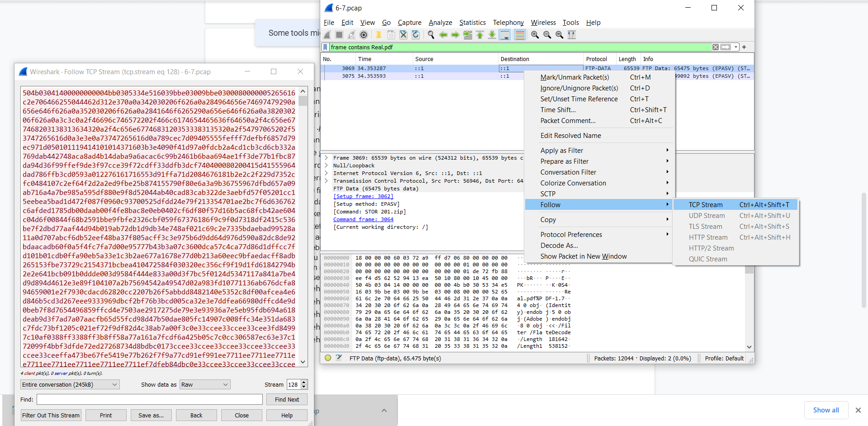The width and height of the screenshot is (868, 426).
Task: Click the Resize columns icon
Action: [x=572, y=35]
